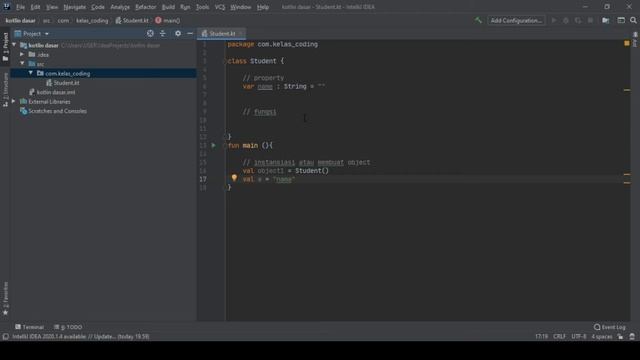640x360 pixels.
Task: Click the run gutter arrow beside fun main
Action: click(213, 145)
